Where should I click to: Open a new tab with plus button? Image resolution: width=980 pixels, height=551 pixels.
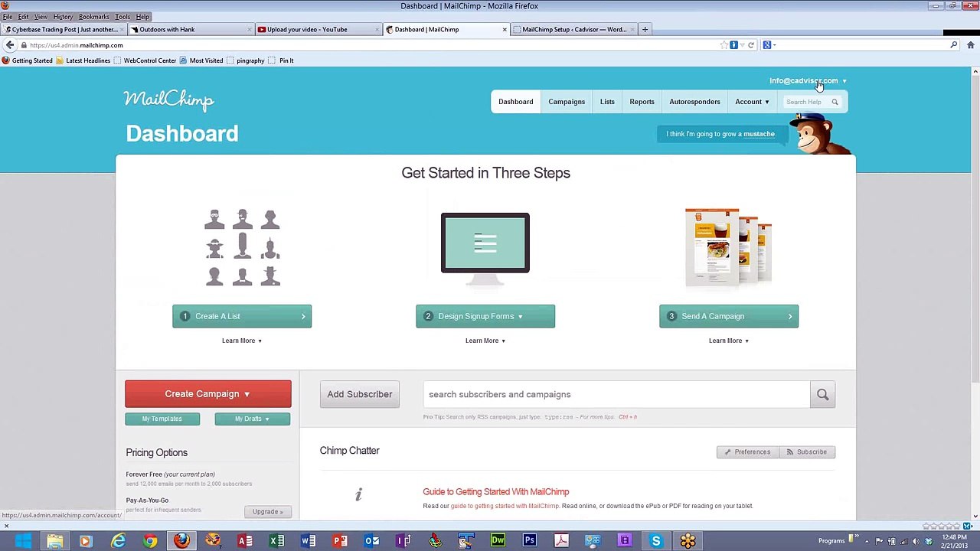point(645,29)
